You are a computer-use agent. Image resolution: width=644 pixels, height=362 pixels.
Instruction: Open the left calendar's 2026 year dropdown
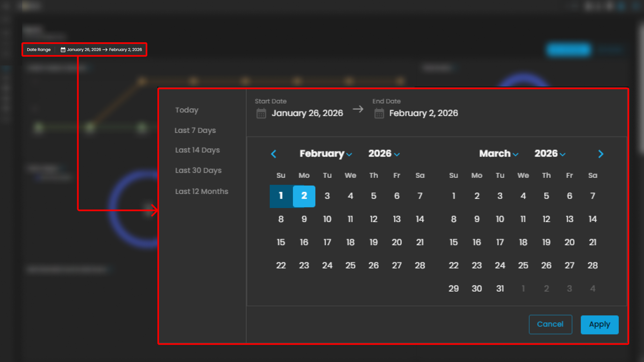[x=384, y=154]
